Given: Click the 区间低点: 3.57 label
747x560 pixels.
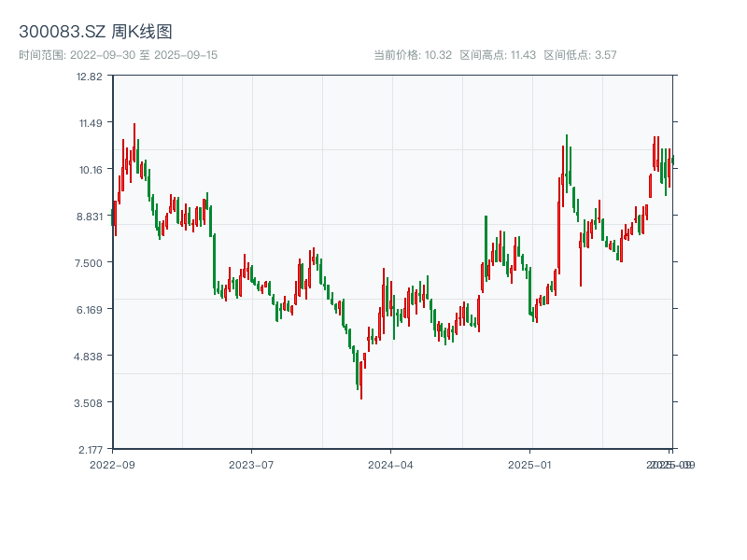Looking at the screenshot, I should 580,55.
